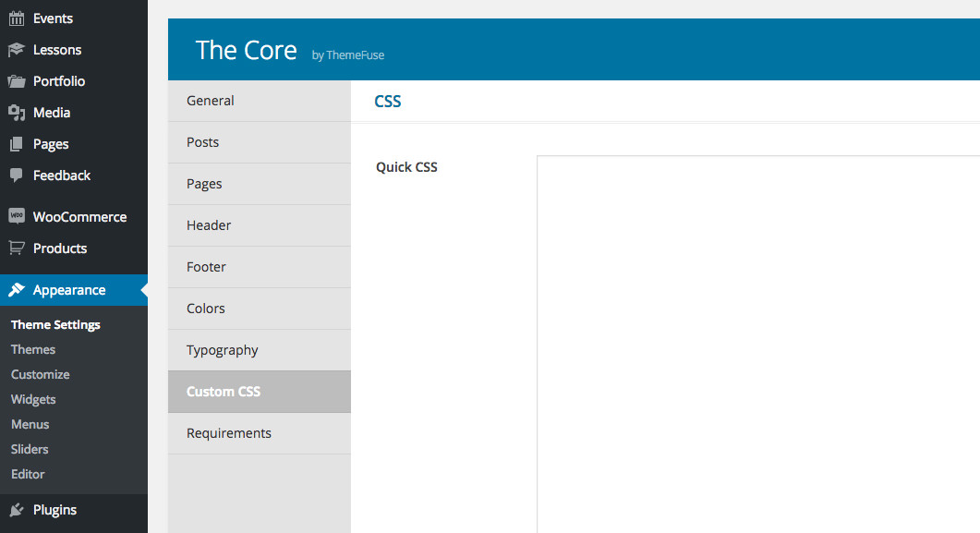Click the Pages document icon
This screenshot has height=533, width=980.
coord(17,144)
